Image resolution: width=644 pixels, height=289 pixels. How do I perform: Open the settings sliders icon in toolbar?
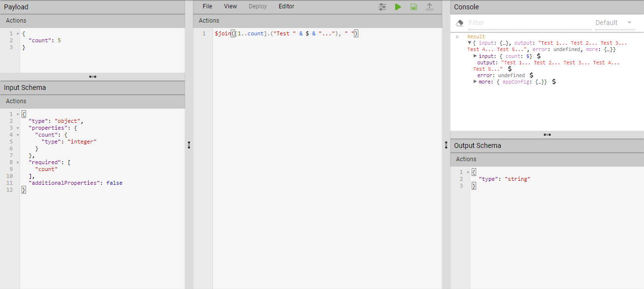(x=382, y=7)
